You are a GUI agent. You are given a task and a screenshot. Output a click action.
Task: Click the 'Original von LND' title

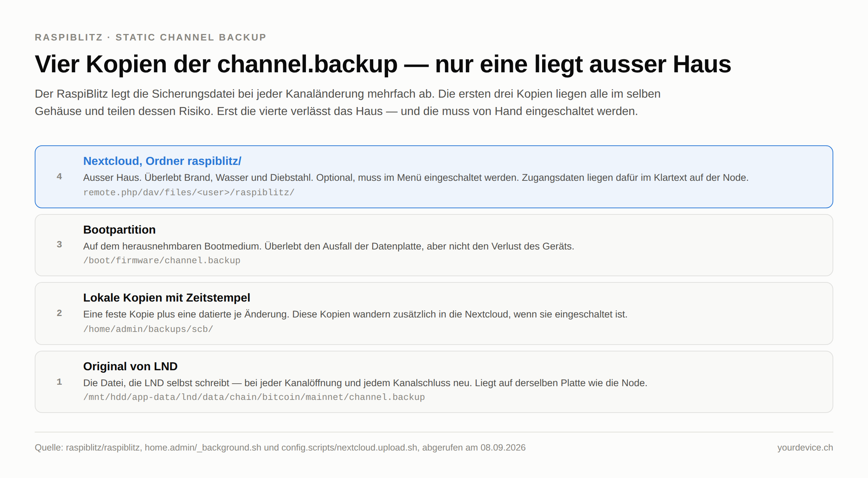[x=130, y=366]
